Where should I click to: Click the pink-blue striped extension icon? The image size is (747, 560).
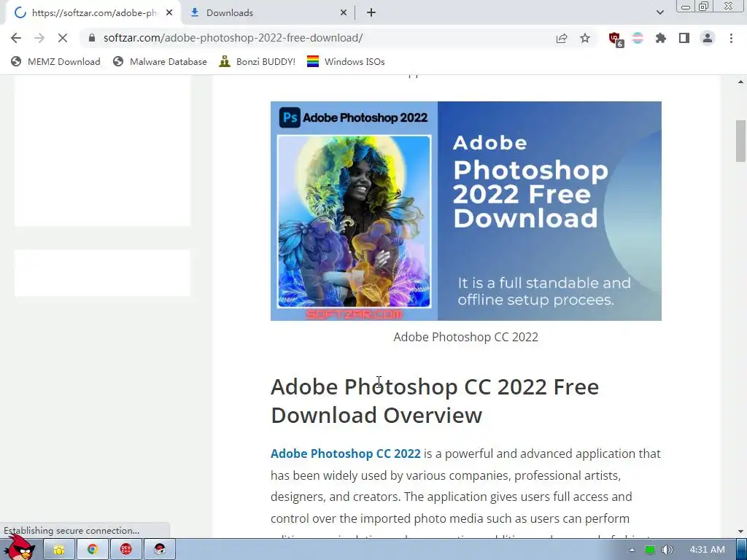point(638,38)
